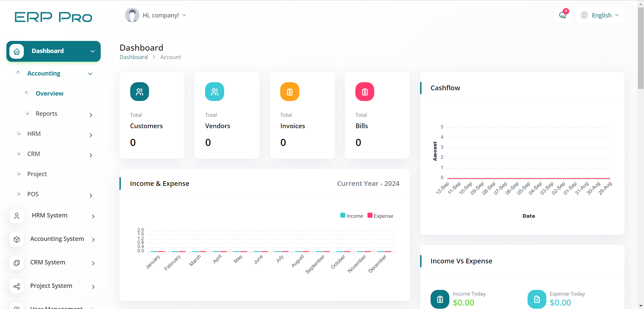Toggle the Income legend series

pos(351,216)
